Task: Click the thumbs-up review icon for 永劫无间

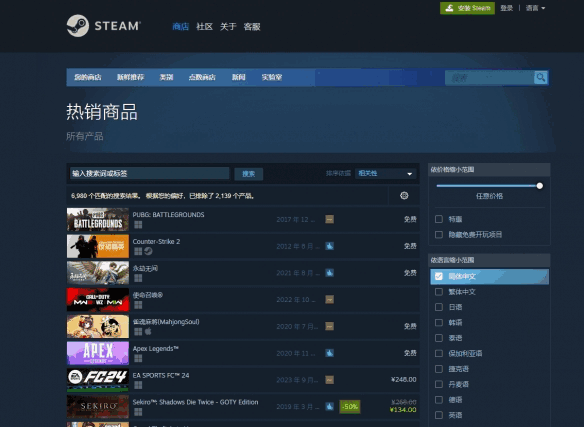Action: 330,273
